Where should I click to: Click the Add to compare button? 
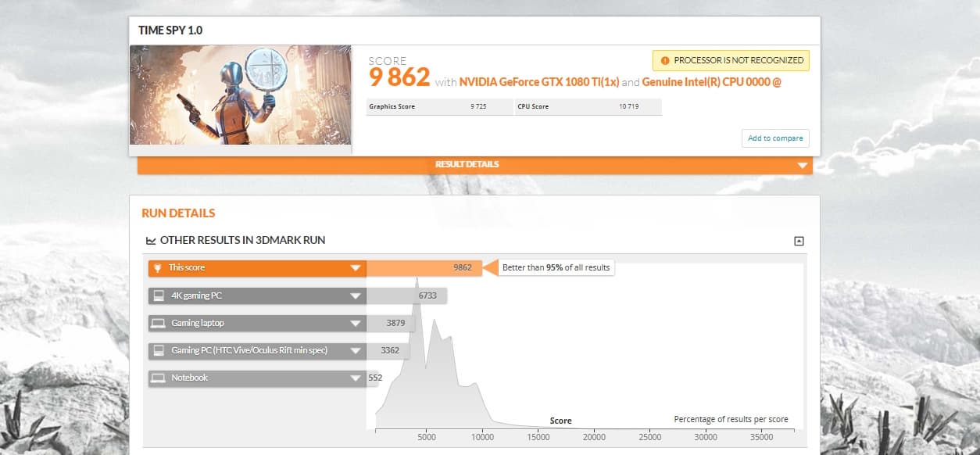click(775, 138)
